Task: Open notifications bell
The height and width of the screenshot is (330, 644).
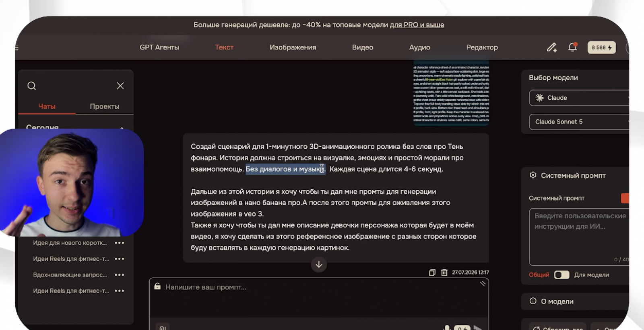Action: (x=573, y=47)
